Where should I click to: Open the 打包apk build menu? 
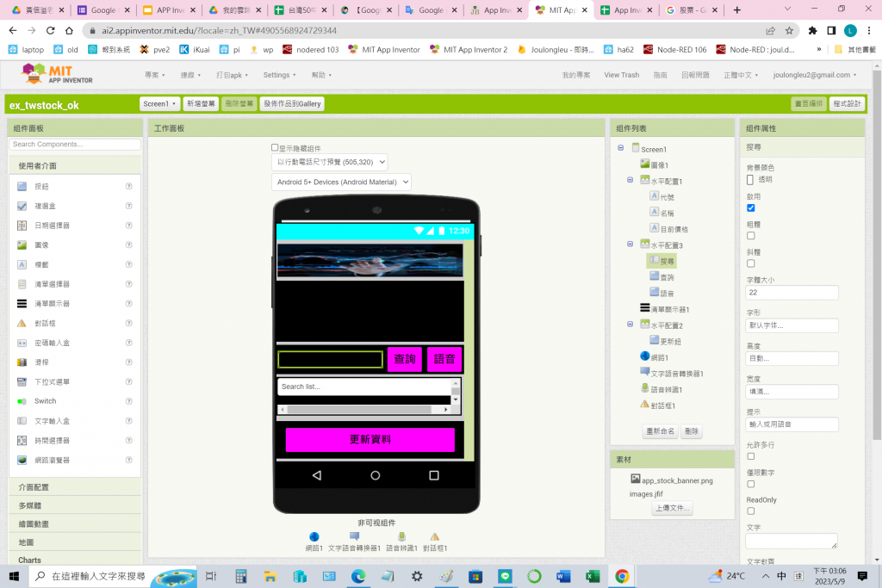tap(233, 75)
